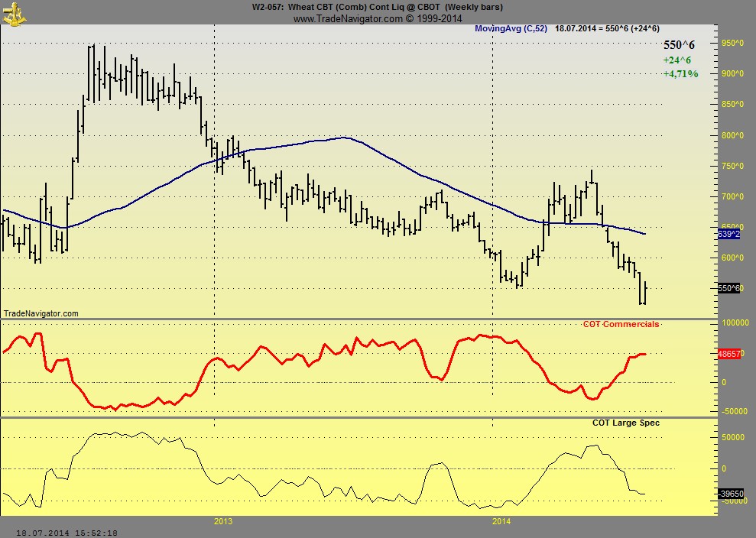Click the COT Commercials indicator label
Screen dimensions: 756x538
coord(621,325)
